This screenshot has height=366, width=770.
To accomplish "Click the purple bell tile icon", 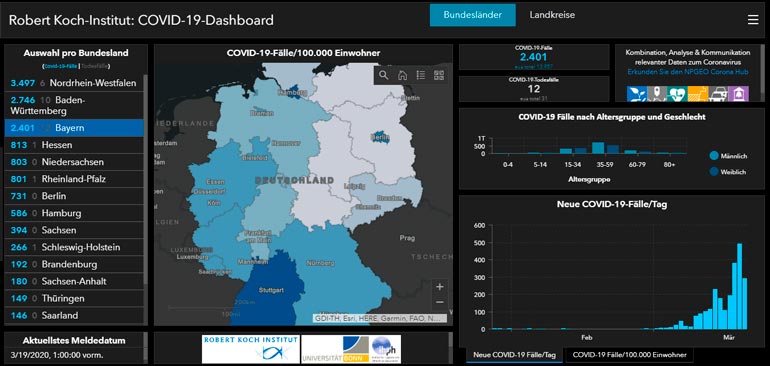I will (x=738, y=94).
